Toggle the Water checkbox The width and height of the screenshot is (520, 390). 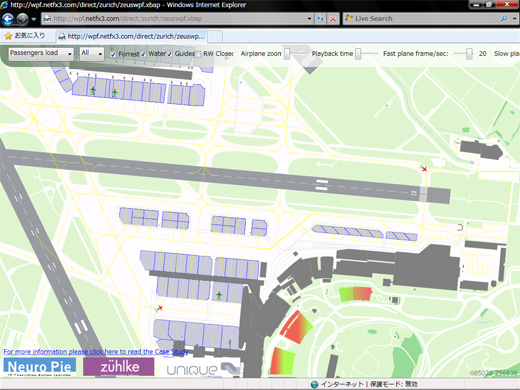(x=143, y=54)
